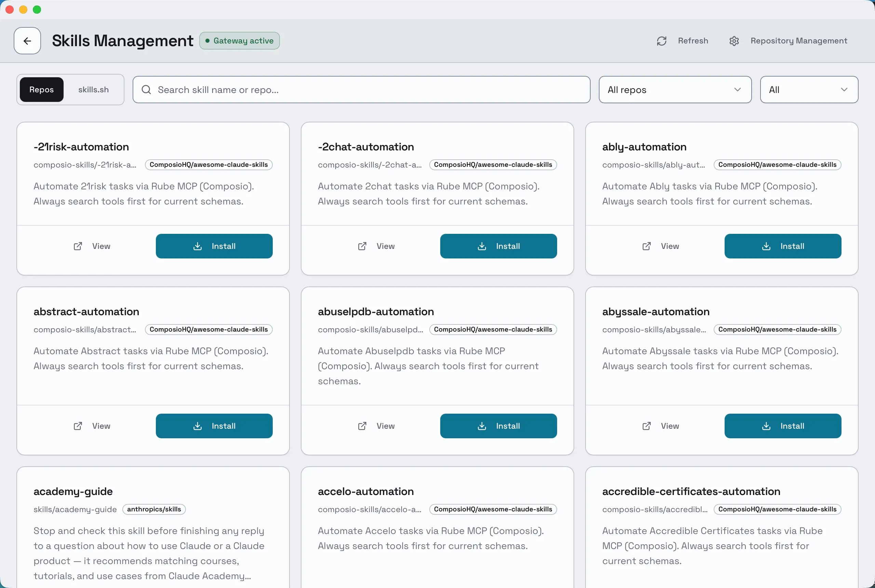Click download icon on -21risk-automation Install

click(x=198, y=246)
